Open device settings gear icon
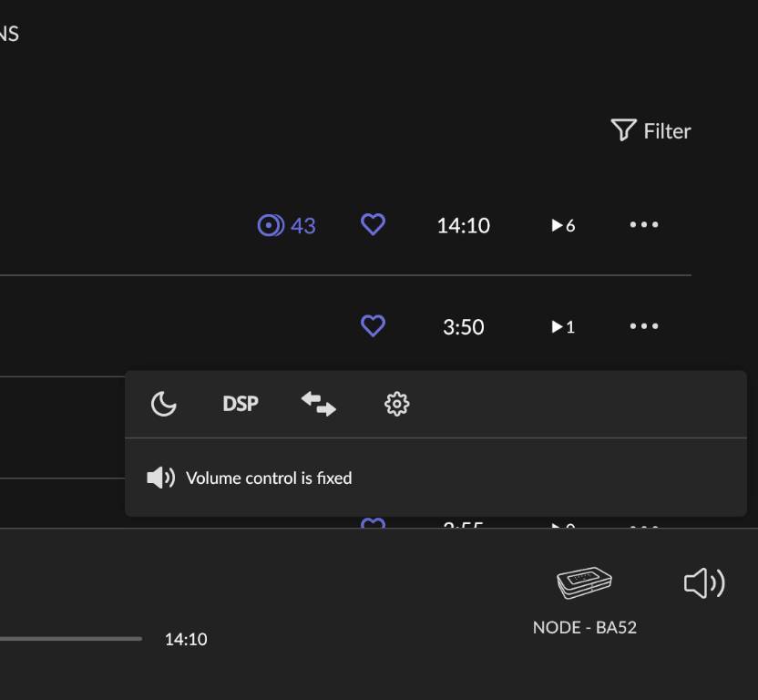This screenshot has width=758, height=700. pyautogui.click(x=397, y=404)
